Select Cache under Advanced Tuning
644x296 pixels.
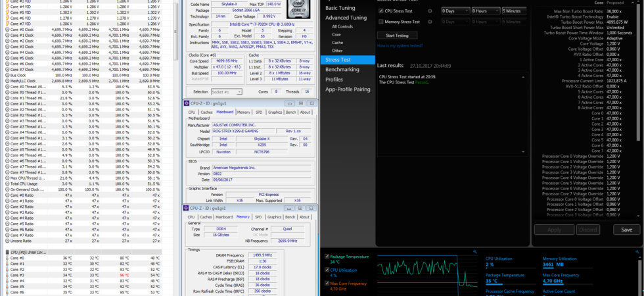338,43
